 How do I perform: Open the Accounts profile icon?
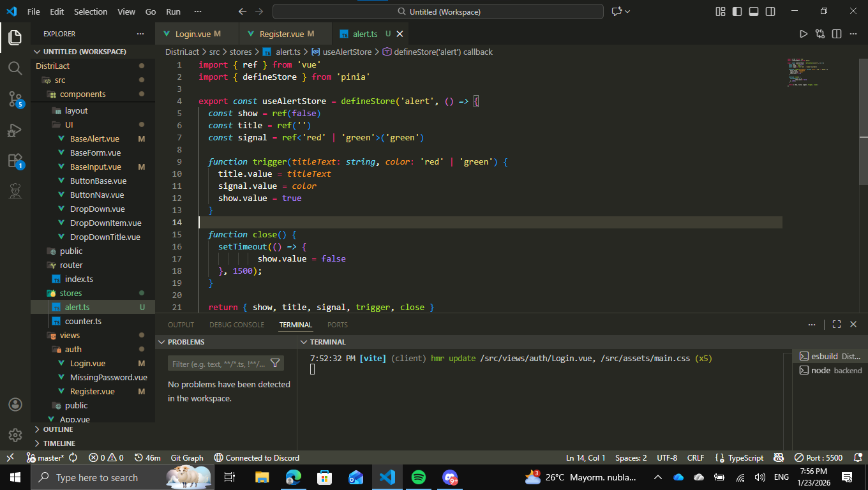pyautogui.click(x=15, y=405)
